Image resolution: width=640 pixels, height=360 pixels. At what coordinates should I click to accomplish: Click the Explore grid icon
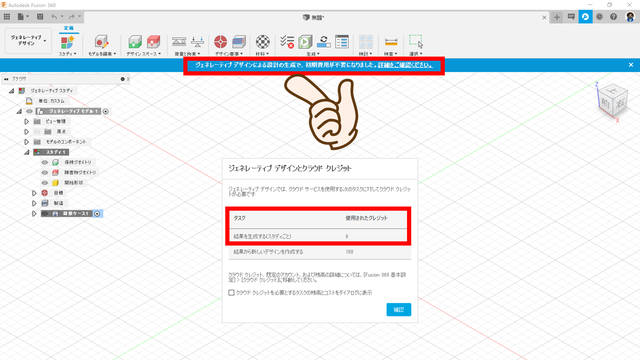pos(366,42)
